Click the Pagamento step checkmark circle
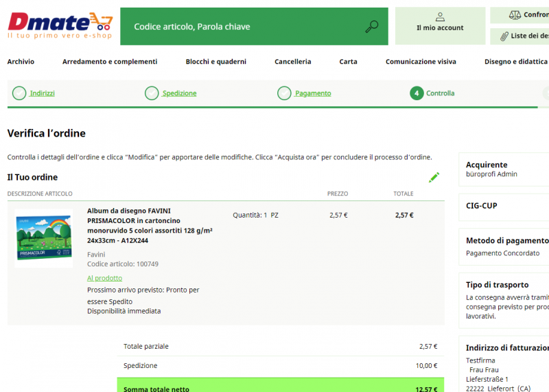The height and width of the screenshot is (392, 549). pos(284,93)
